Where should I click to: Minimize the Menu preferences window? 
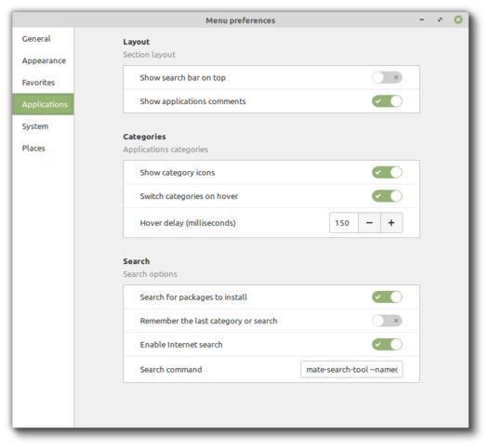(x=422, y=20)
